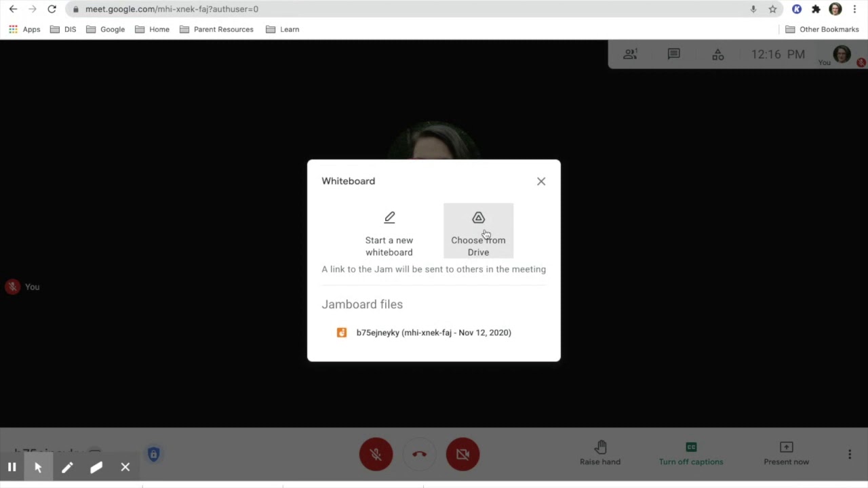Click the 12:16 PM clock
The image size is (868, 488).
pos(778,54)
